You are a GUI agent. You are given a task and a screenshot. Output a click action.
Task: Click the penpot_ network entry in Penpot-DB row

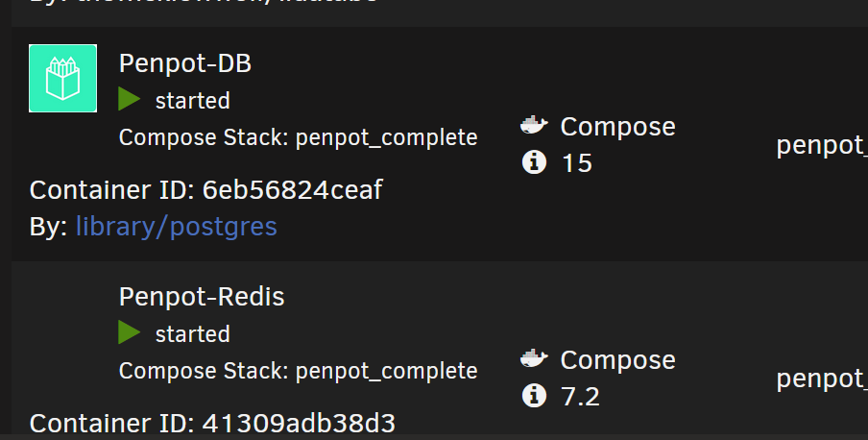(822, 146)
